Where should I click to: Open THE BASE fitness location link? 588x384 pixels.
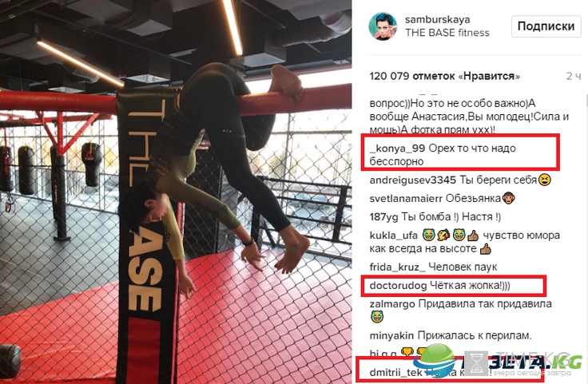tap(447, 33)
